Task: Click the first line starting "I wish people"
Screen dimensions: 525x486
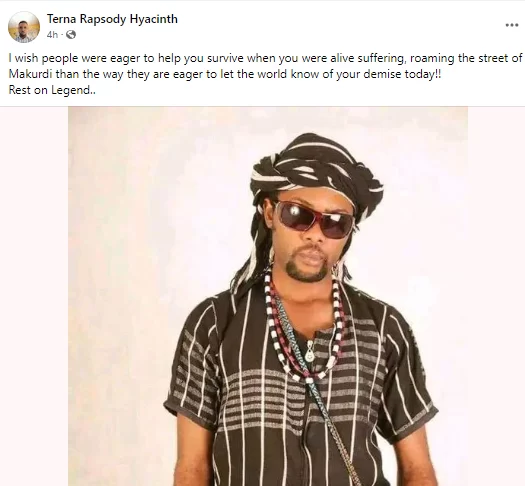Action: pyautogui.click(x=265, y=58)
